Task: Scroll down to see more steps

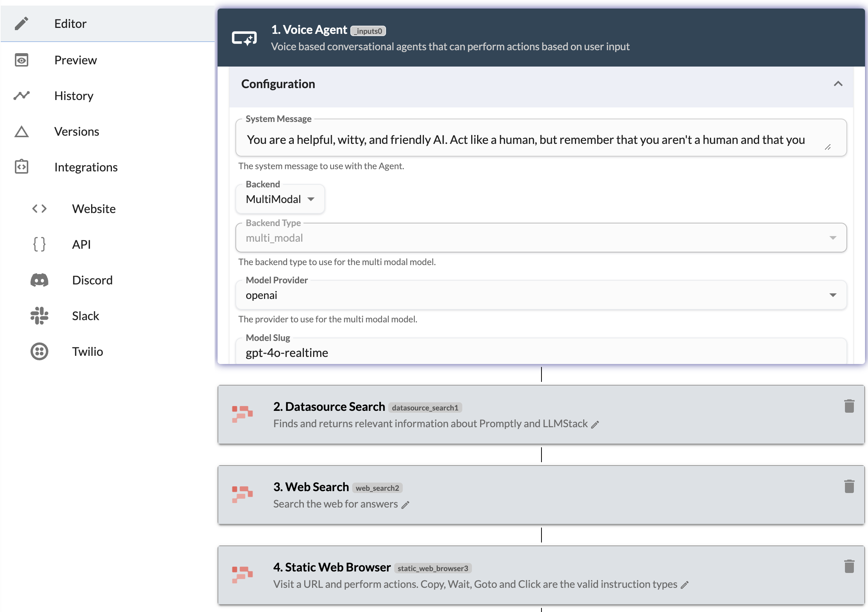Action: click(x=543, y=609)
